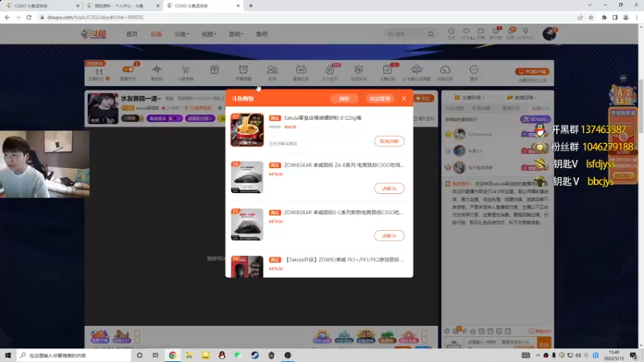Click 讲解TA for ZOWIEGEAR ZA-B mouse
Screen dimensions: 644x362
tap(389, 188)
